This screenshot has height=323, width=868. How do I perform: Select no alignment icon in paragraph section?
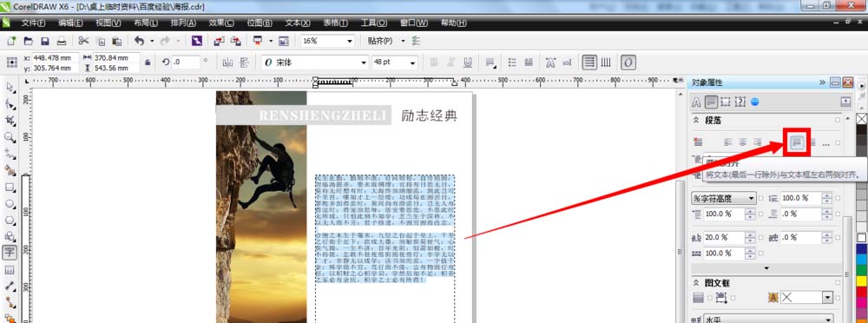coord(698,142)
